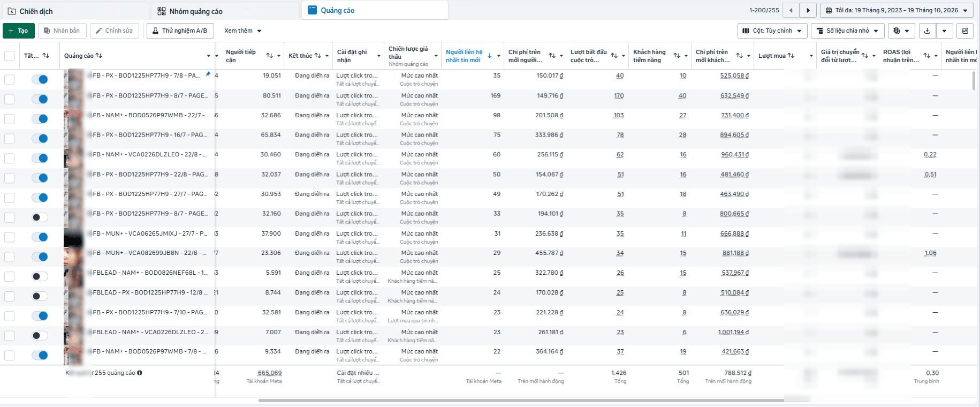Open the reports stack icon menu
The image size is (980, 407).
click(901, 31)
